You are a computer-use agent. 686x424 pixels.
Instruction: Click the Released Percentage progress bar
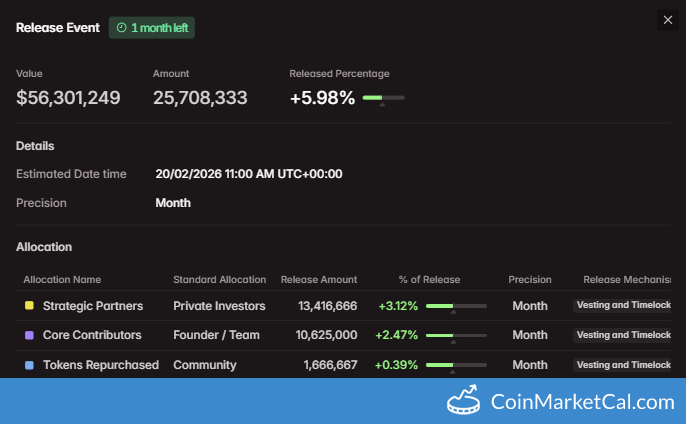click(383, 98)
